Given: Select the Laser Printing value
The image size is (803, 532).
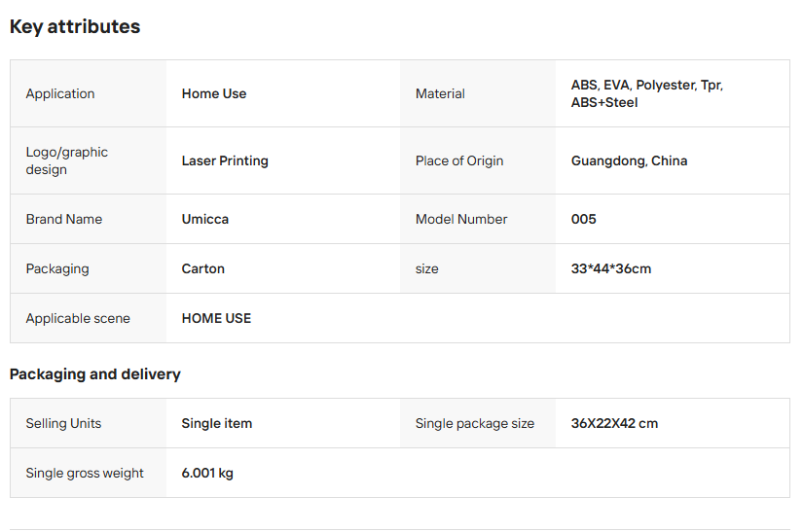Looking at the screenshot, I should pyautogui.click(x=225, y=161).
